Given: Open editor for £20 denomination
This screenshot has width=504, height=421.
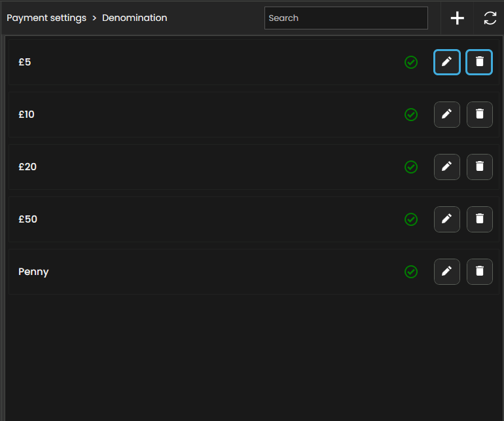Looking at the screenshot, I should tap(446, 167).
